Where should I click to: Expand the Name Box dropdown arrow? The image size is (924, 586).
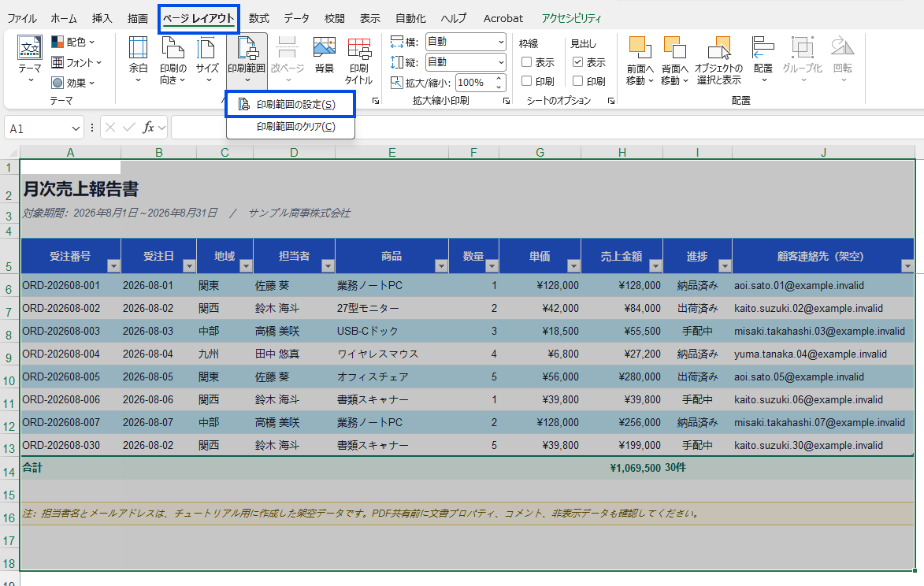click(76, 128)
